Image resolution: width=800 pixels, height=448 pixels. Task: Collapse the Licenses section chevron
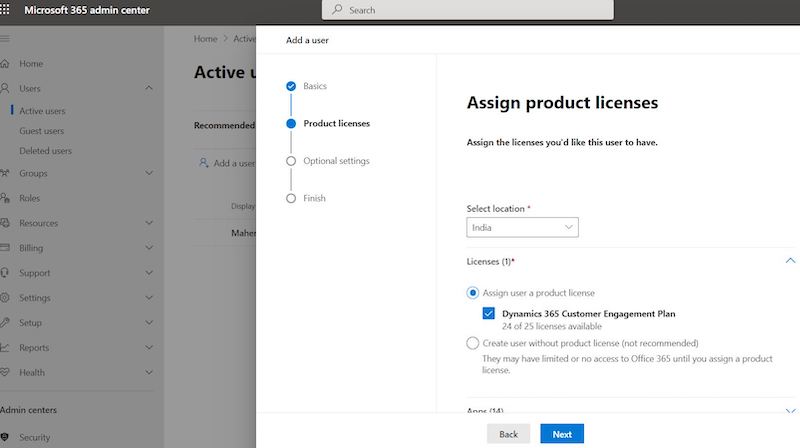point(790,261)
